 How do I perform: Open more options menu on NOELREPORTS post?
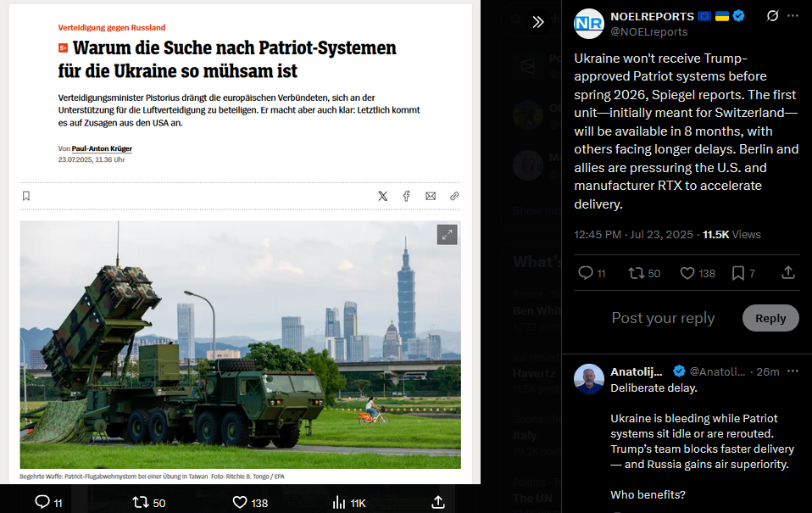793,16
